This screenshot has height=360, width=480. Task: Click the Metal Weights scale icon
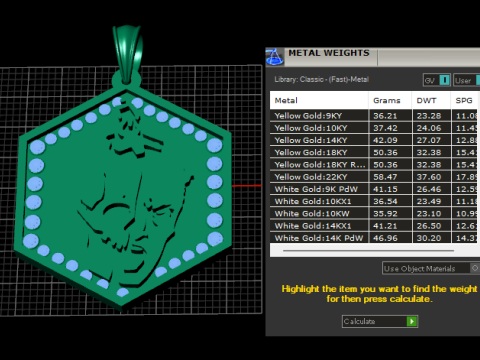(x=275, y=57)
